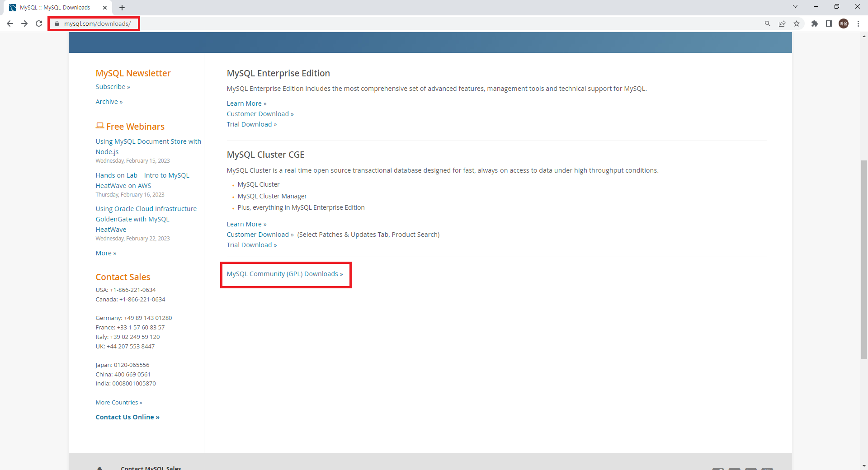868x470 pixels.
Task: Click More webinars link
Action: 106,253
